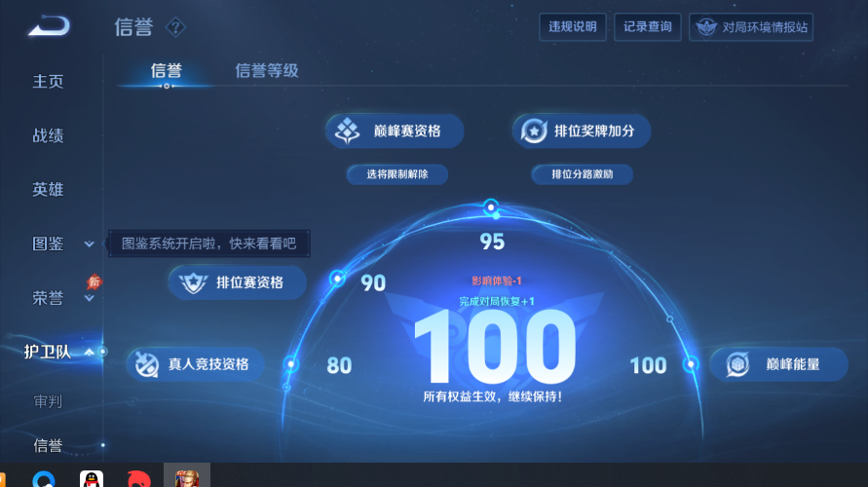Click the 所有权益生效，继续保持！ text
This screenshot has height=487, width=868.
(x=493, y=396)
